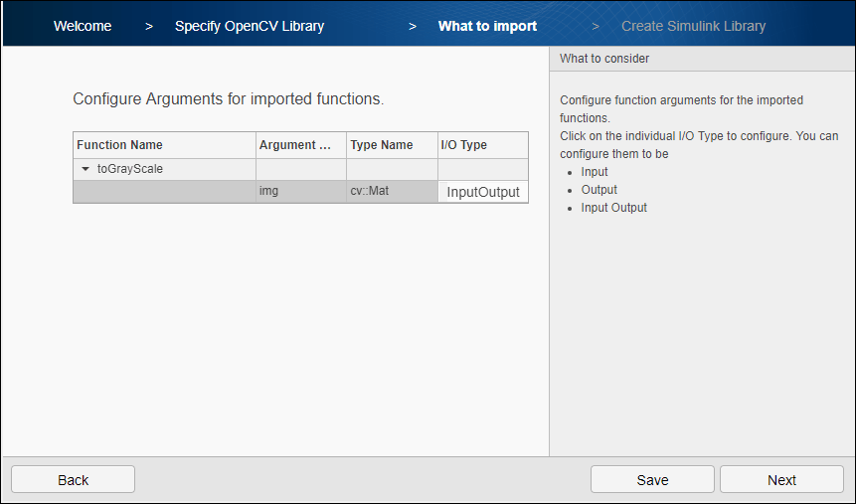Select the cv::Mat type name cell
This screenshot has height=504, width=856.
point(392,191)
